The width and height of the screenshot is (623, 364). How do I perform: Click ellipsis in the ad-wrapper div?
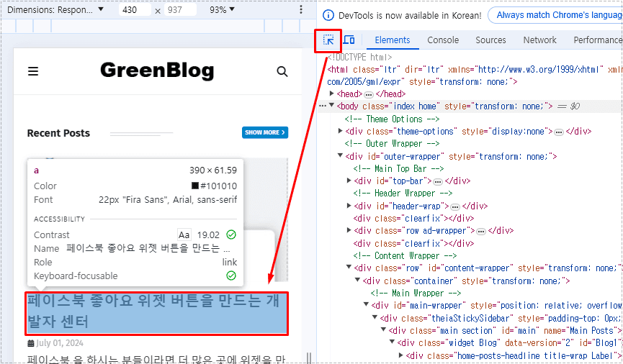[481, 232]
